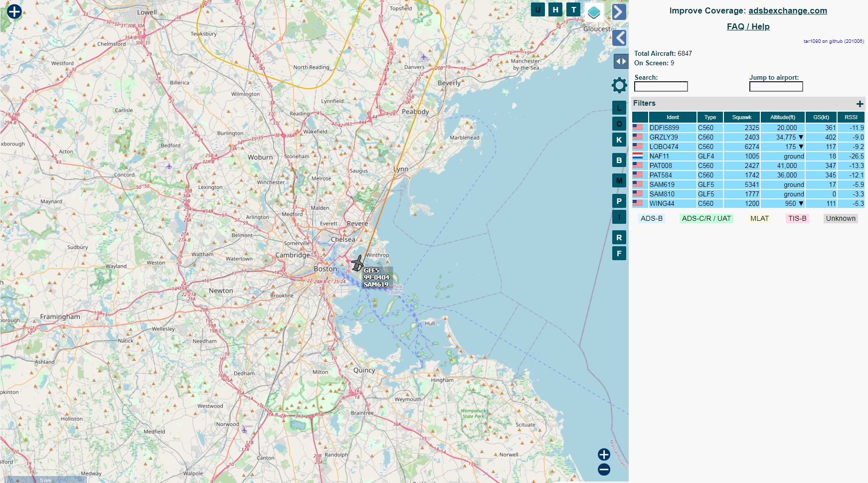Toggle the O map button
The height and width of the screenshot is (483, 868).
pyautogui.click(x=619, y=124)
